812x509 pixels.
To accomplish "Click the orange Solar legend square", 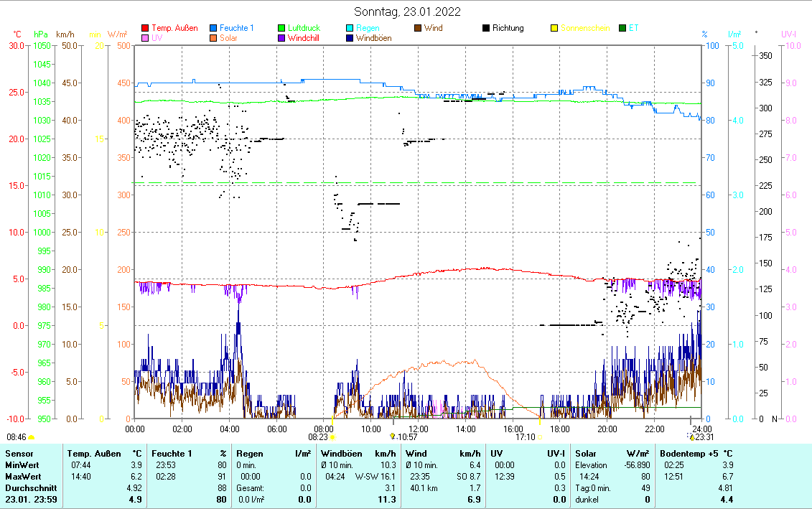I will coord(213,39).
